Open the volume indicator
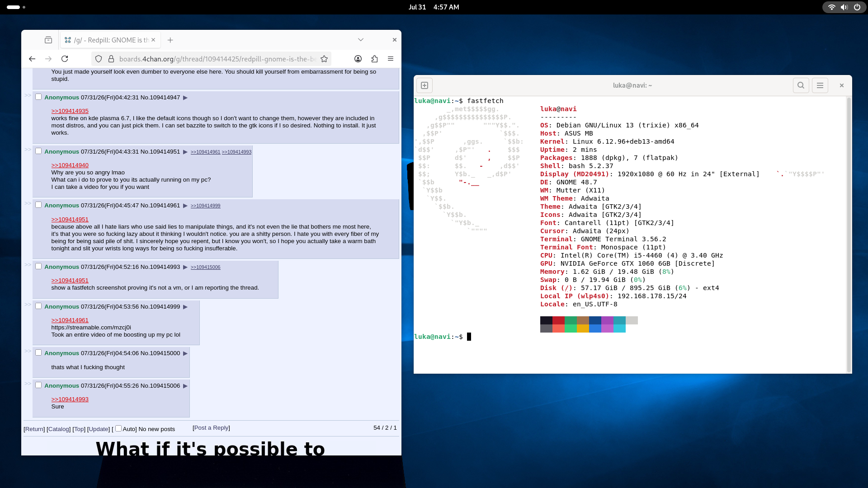 pos(844,7)
